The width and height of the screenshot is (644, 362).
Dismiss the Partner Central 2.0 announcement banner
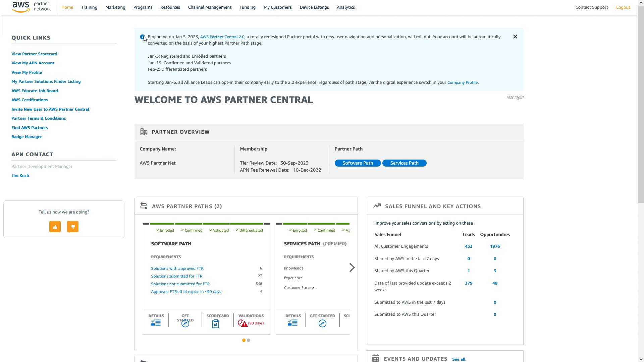coord(515,37)
